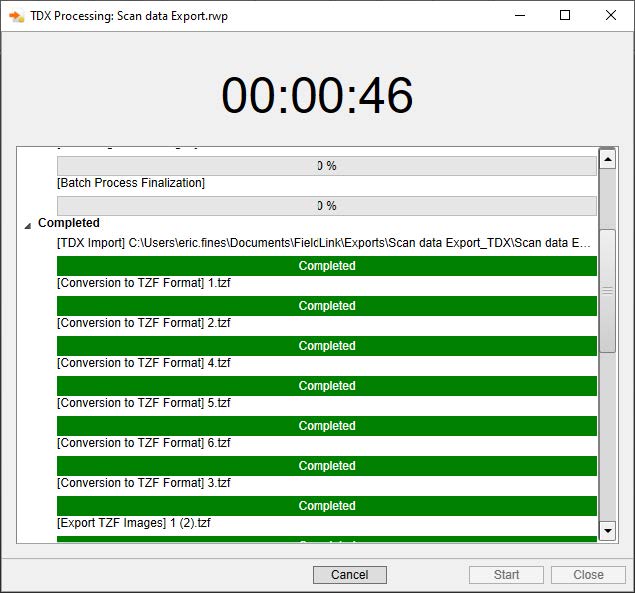
Task: Select Export TZF Images 1 (2).tzf item
Action: coord(134,523)
